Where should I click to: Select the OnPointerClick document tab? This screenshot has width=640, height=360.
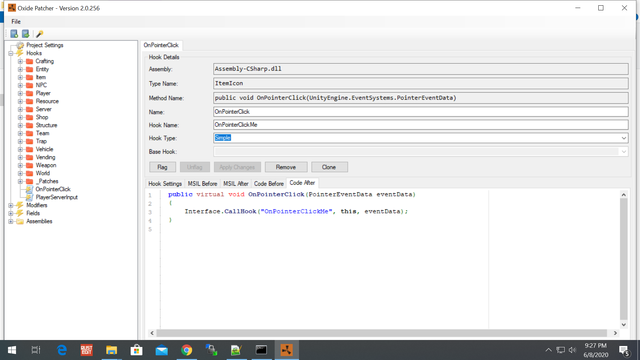pos(161,45)
